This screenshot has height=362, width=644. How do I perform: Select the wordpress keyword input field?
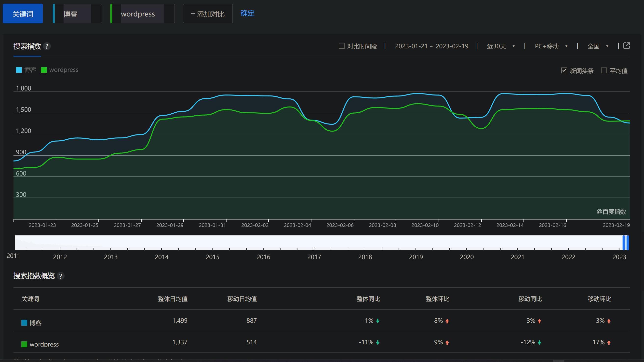(143, 14)
